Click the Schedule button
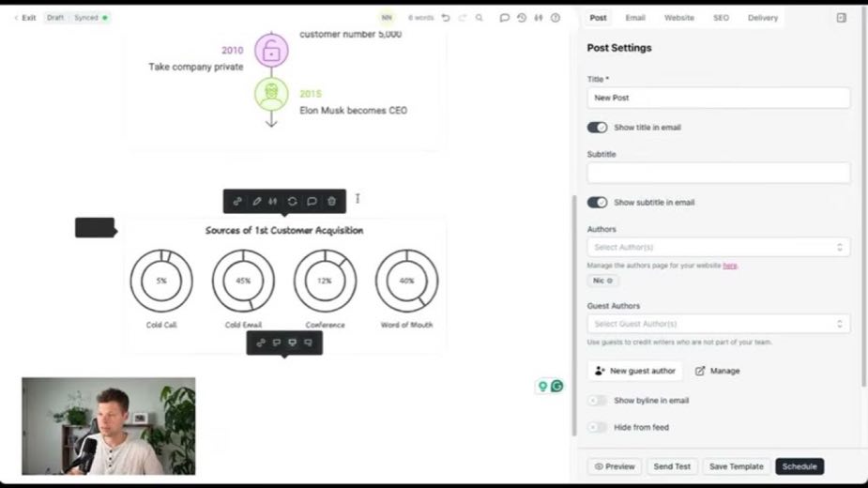Image resolution: width=868 pixels, height=488 pixels. click(x=799, y=466)
